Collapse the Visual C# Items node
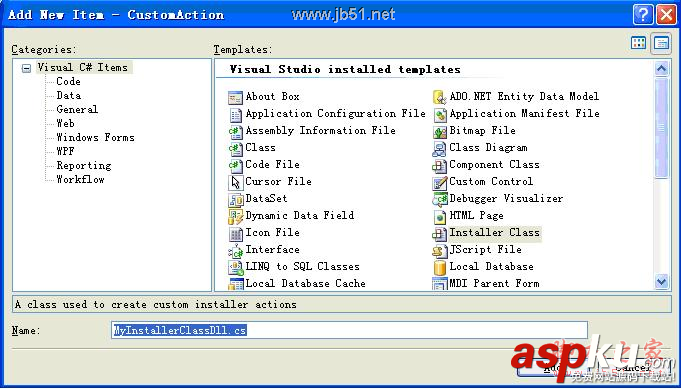Viewport: 681px width, 389px height. (26, 68)
